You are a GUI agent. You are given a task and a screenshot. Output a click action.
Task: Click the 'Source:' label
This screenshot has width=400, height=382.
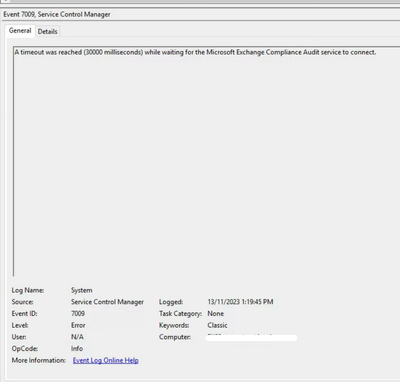tap(22, 302)
